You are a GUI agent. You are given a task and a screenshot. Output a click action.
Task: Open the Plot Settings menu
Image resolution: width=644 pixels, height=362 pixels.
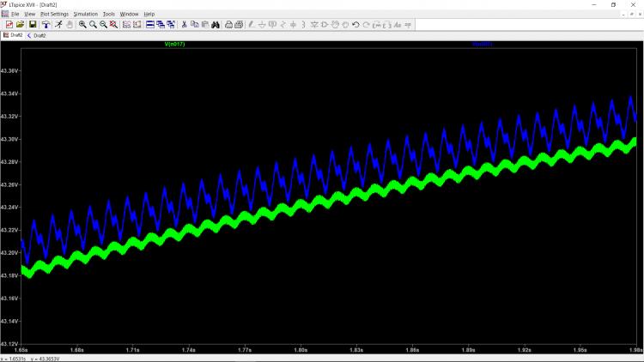(54, 15)
